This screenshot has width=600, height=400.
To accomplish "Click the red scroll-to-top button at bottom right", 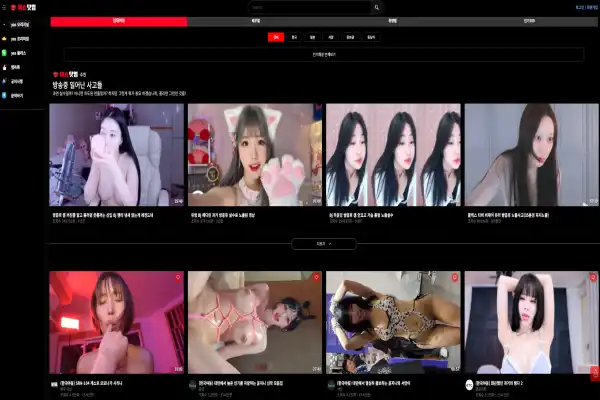I will (594, 373).
